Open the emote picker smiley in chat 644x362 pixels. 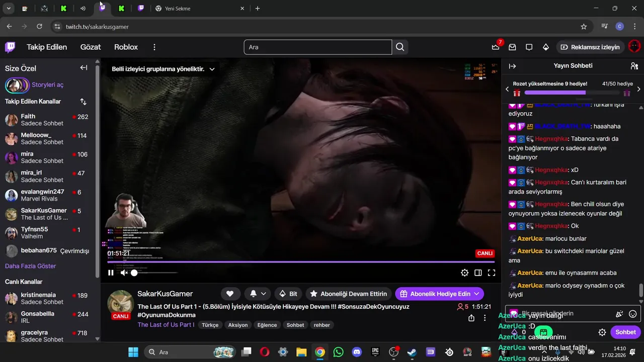click(x=633, y=314)
